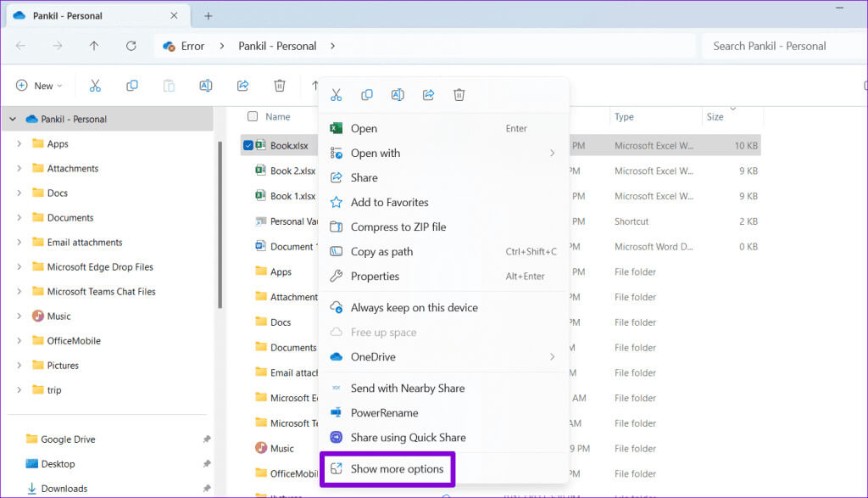Expand the Apps folder in sidebar
Viewport: 868px width, 498px height.
point(19,144)
